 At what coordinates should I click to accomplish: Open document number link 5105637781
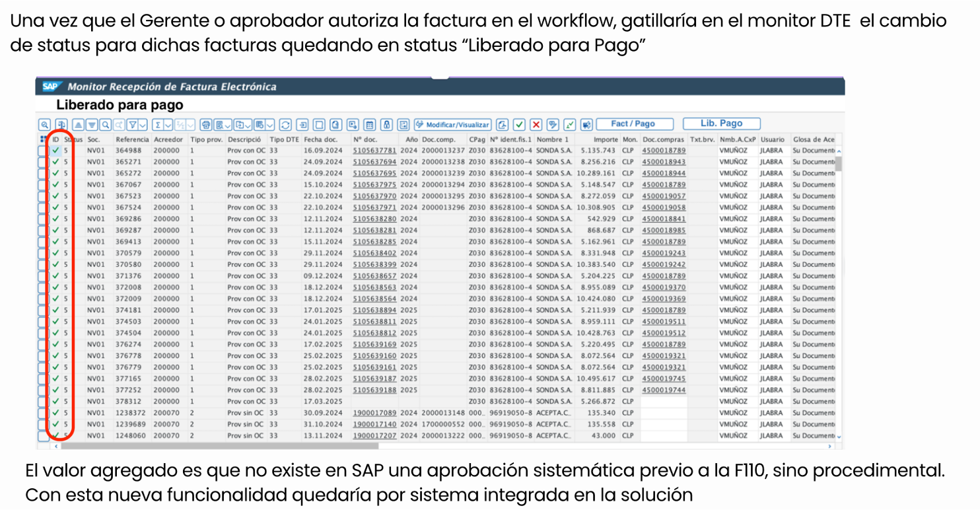point(374,151)
